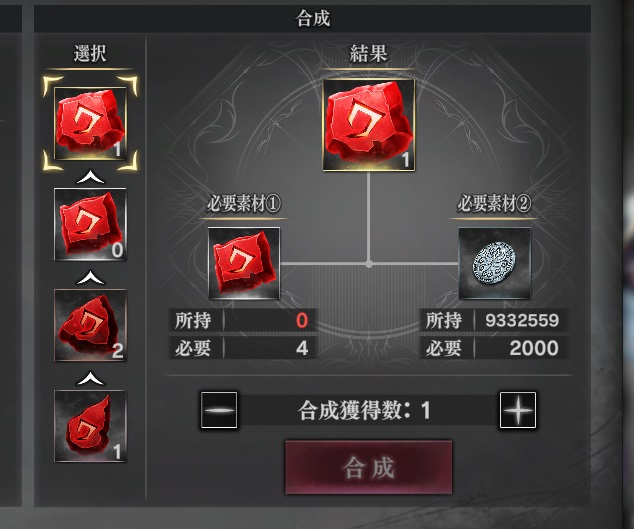Click the required material ① red rune icon
The image size is (634, 529).
tap(244, 263)
